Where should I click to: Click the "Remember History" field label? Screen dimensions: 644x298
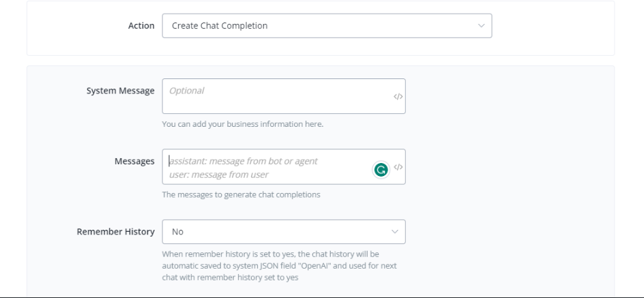pyautogui.click(x=115, y=232)
